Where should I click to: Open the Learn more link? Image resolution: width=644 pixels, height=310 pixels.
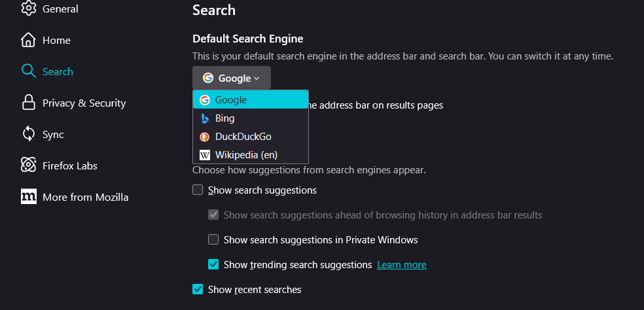coord(402,265)
